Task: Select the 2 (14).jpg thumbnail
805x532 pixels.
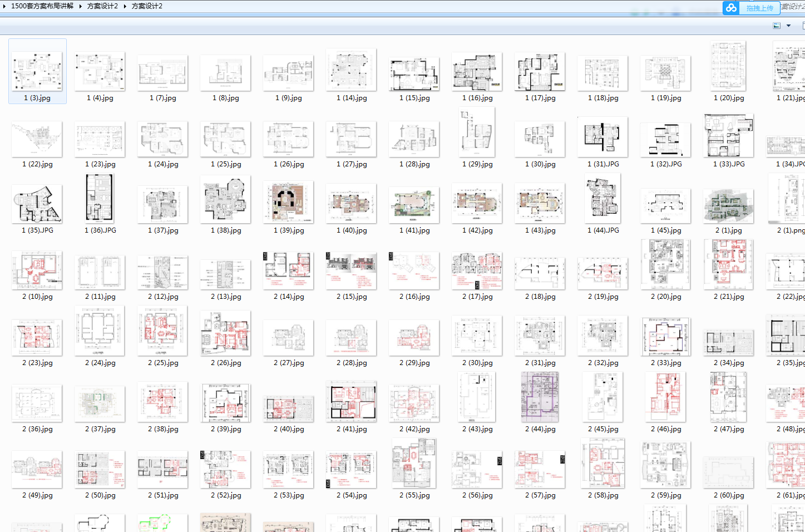Action: pyautogui.click(x=289, y=270)
